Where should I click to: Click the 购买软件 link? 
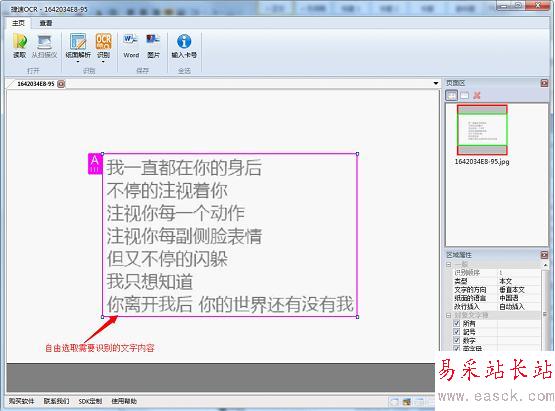22,401
